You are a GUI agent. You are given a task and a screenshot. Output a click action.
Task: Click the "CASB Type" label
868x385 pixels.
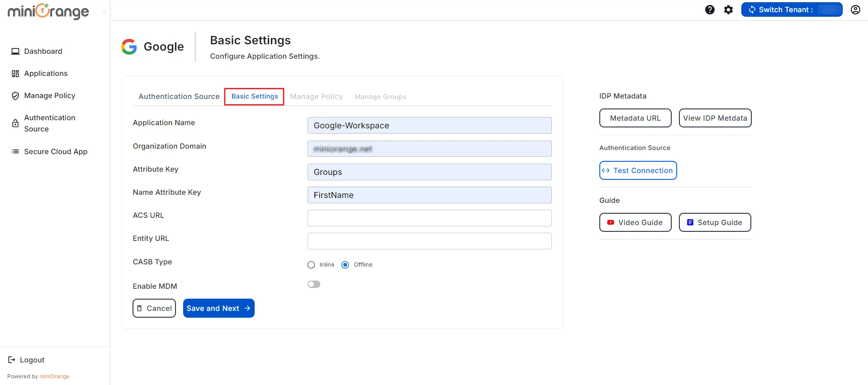coord(152,262)
